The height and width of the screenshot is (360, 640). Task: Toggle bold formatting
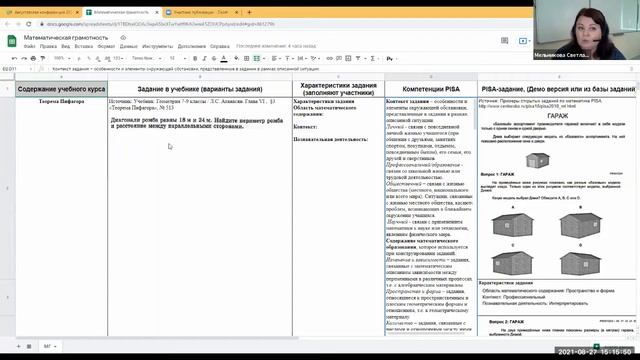click(195, 59)
